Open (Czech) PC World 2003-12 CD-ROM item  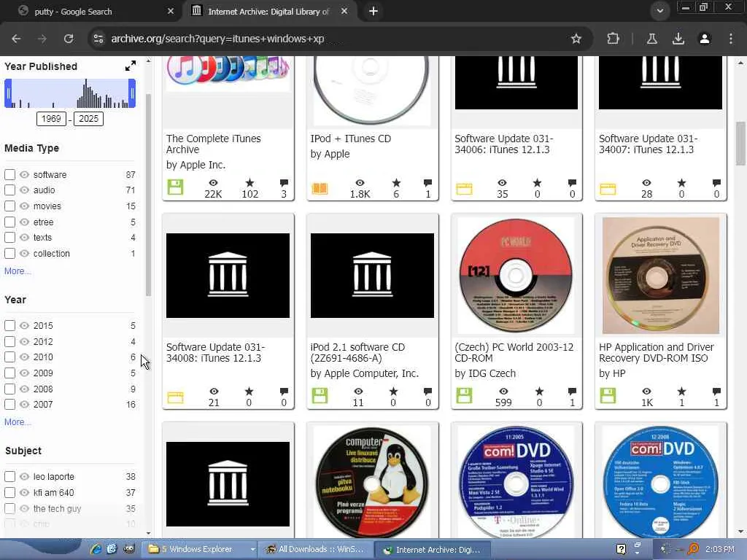[514, 352]
